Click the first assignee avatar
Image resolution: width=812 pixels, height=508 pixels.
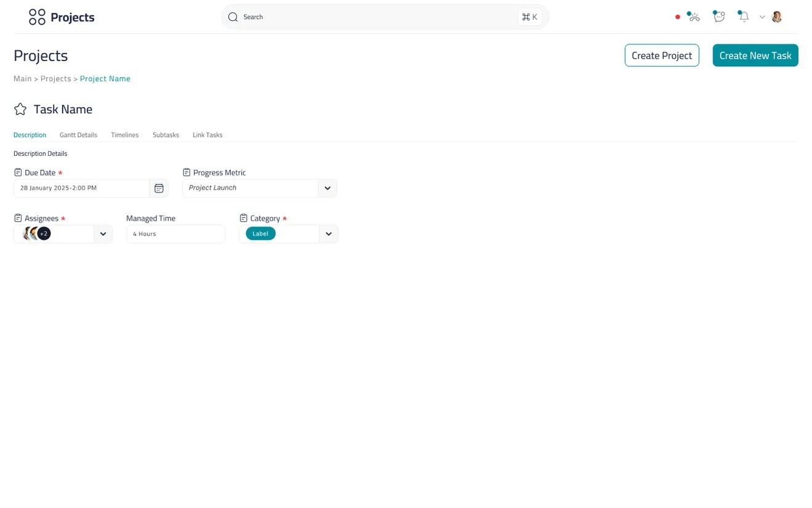click(27, 234)
